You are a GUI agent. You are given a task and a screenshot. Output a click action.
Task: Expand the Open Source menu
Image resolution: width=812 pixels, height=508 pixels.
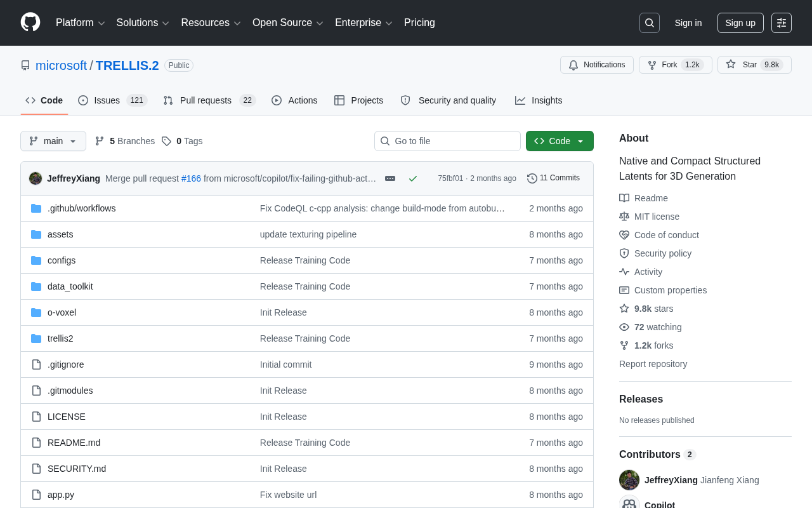click(288, 23)
